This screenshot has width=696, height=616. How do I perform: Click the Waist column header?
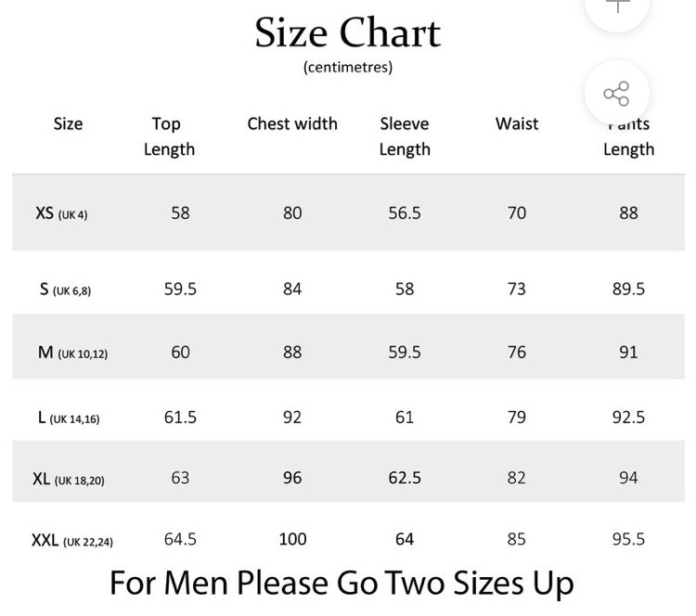click(517, 123)
